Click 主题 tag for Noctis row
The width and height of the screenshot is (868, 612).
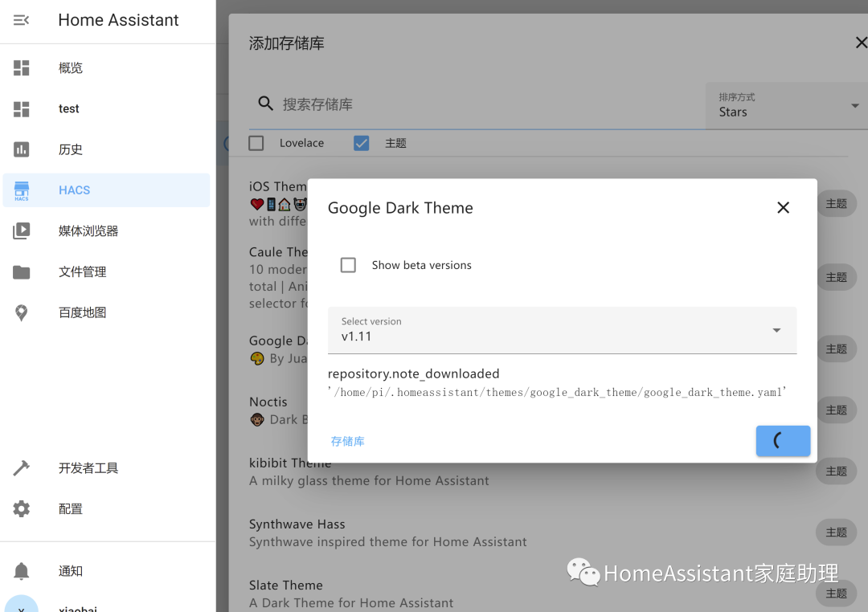tap(837, 410)
